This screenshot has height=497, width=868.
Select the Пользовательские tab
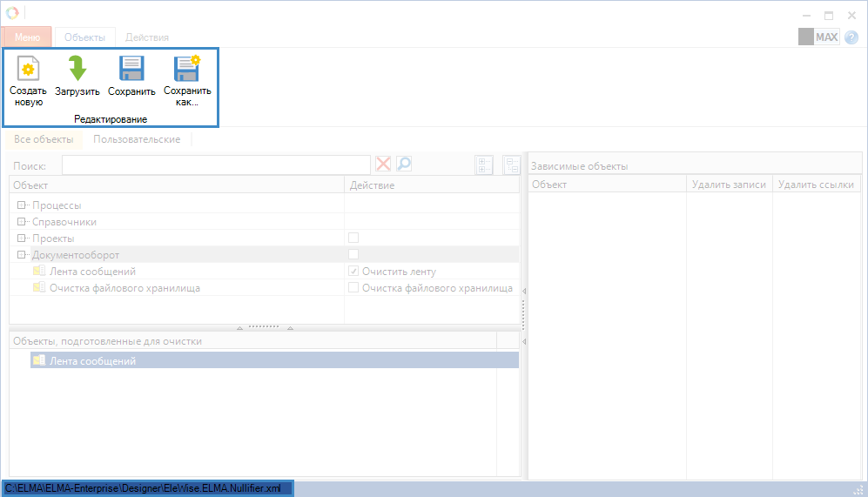click(x=137, y=139)
